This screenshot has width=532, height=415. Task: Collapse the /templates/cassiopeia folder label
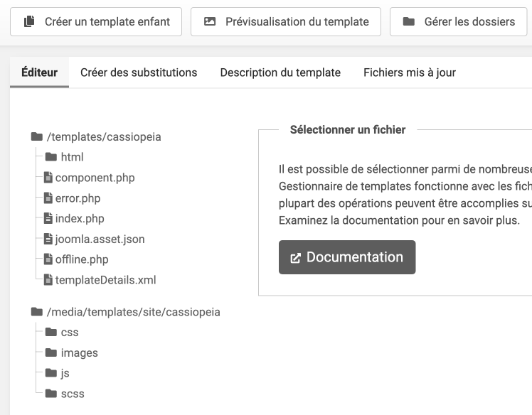click(x=104, y=137)
